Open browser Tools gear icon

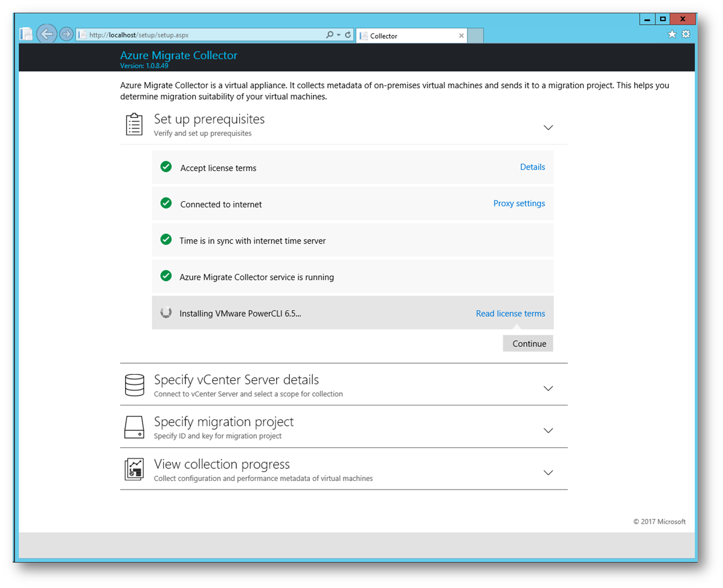point(686,34)
